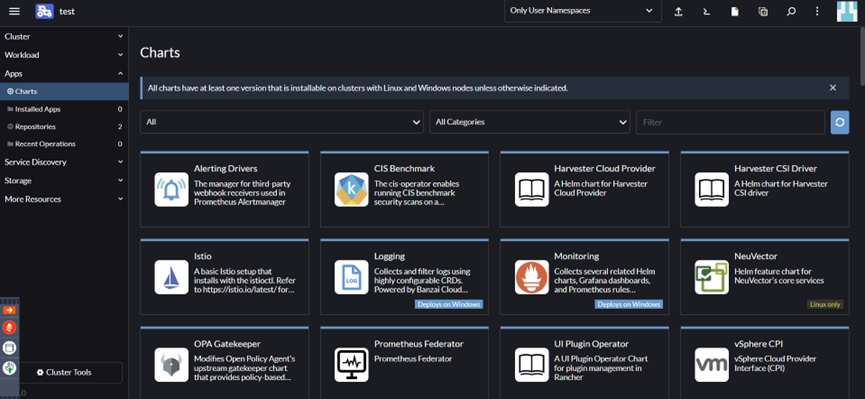Screen dimensions: 865x399
Task: Open the Istio chart title
Action: click(x=202, y=256)
